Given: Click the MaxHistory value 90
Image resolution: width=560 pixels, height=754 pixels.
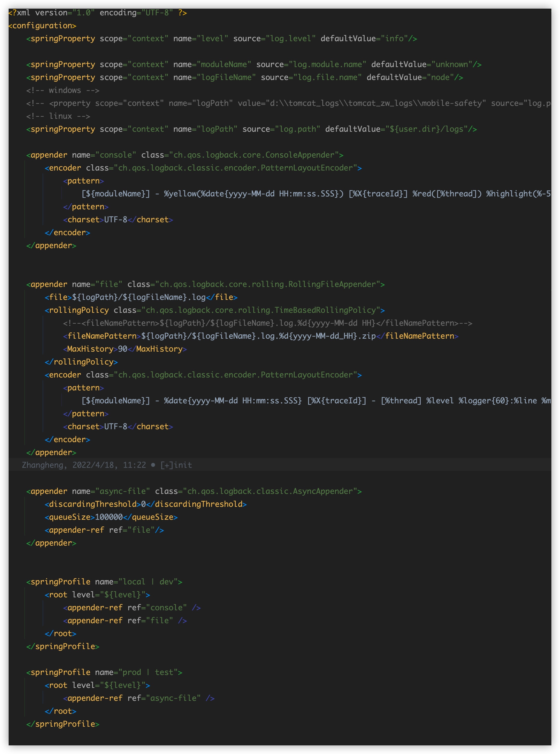Looking at the screenshot, I should coord(123,349).
